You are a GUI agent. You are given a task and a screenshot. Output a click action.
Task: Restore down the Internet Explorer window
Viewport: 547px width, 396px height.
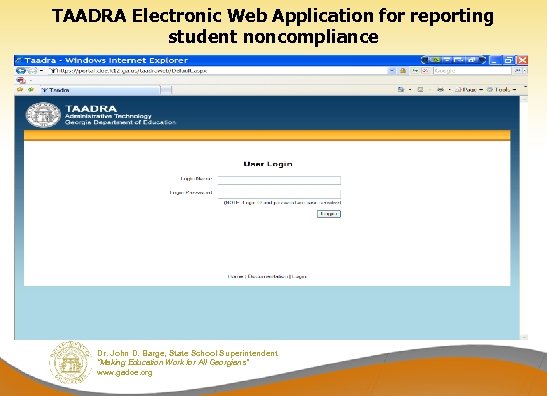point(508,60)
